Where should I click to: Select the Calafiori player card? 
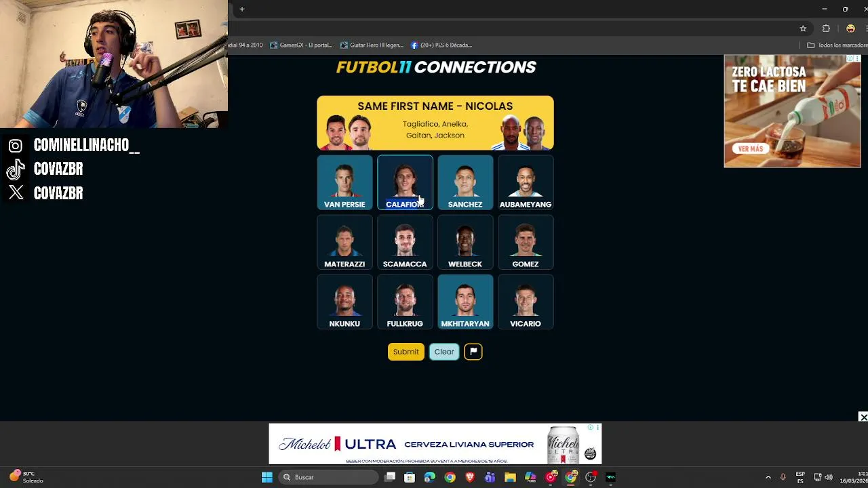(x=405, y=182)
